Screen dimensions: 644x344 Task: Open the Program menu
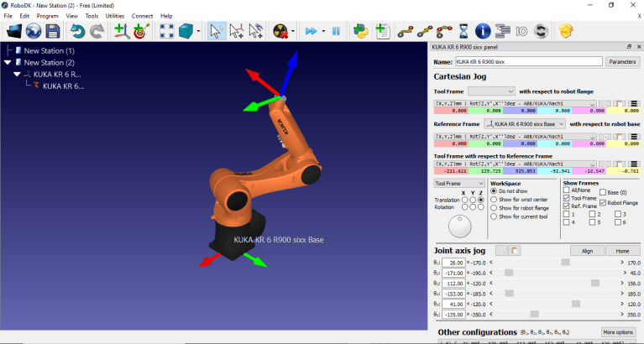pyautogui.click(x=48, y=15)
